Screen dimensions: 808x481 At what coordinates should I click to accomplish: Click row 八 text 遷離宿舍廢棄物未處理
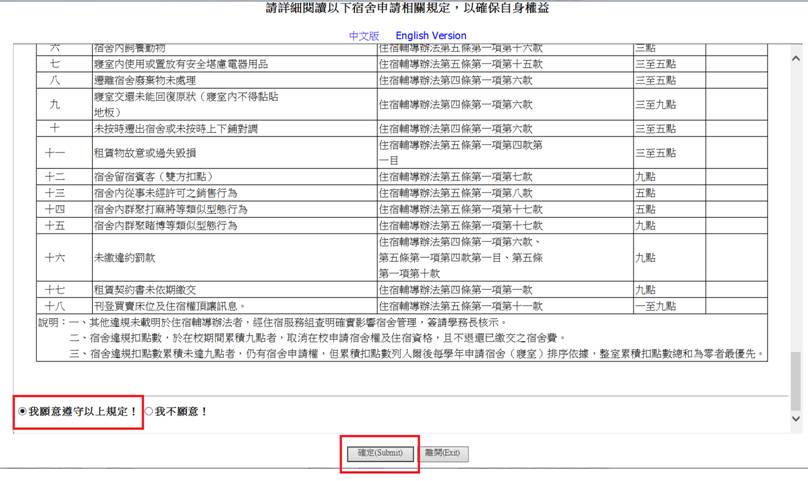click(146, 80)
